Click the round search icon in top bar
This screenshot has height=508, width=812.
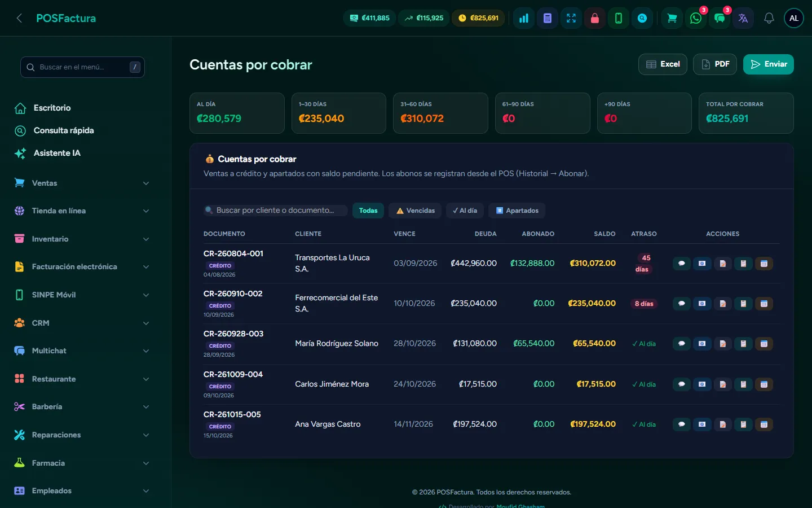[x=642, y=18]
